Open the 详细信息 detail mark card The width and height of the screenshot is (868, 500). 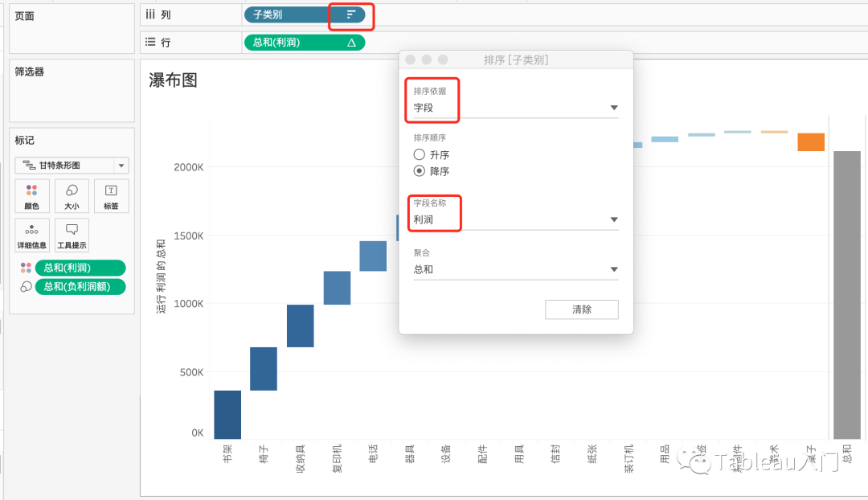coord(32,236)
